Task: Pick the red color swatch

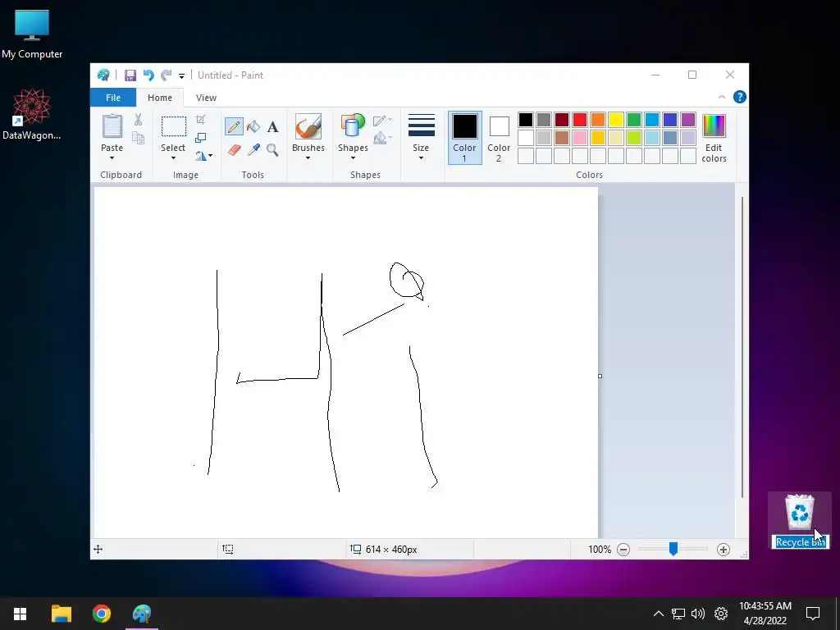Action: (580, 120)
